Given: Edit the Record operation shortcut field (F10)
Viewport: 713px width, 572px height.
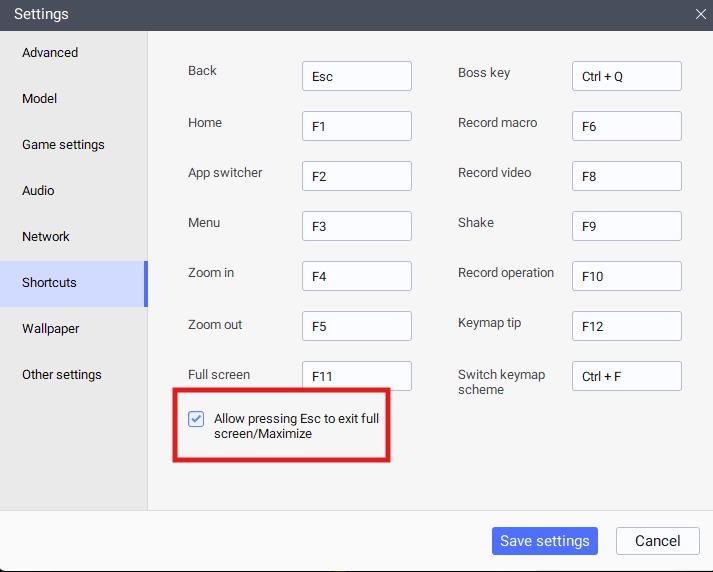Looking at the screenshot, I should 627,276.
